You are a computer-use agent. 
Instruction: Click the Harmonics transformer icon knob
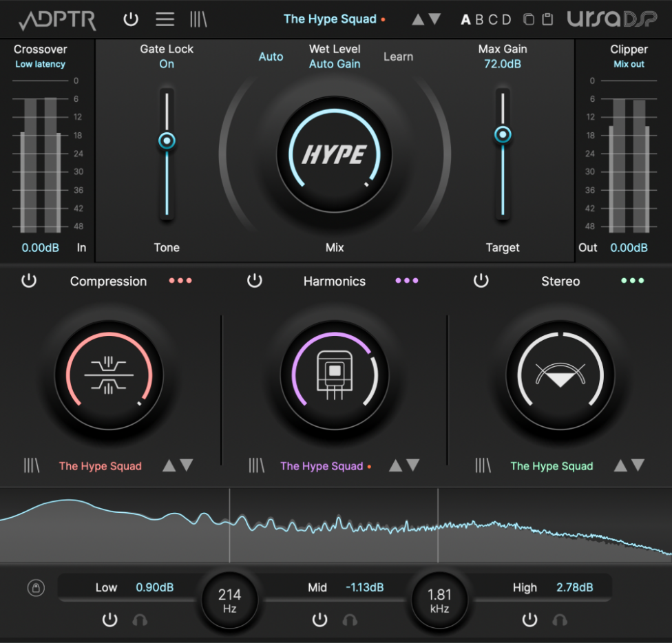(x=335, y=375)
